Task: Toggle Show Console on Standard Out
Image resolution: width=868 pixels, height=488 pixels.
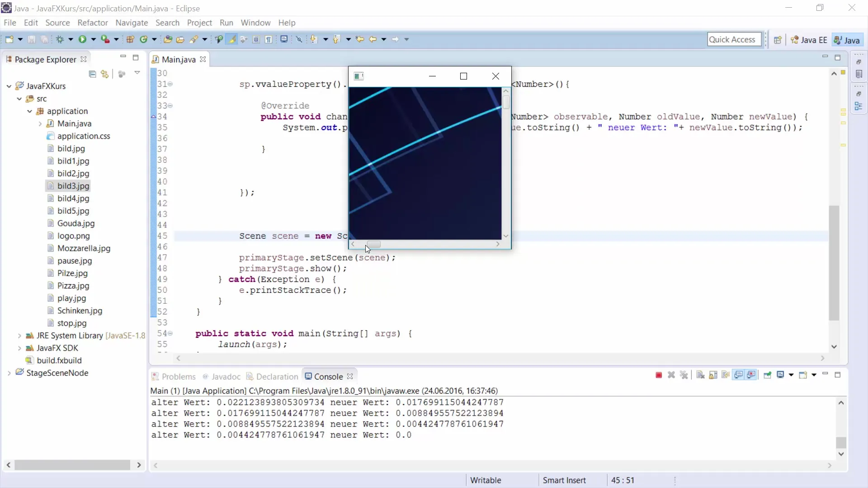Action: coord(739,375)
